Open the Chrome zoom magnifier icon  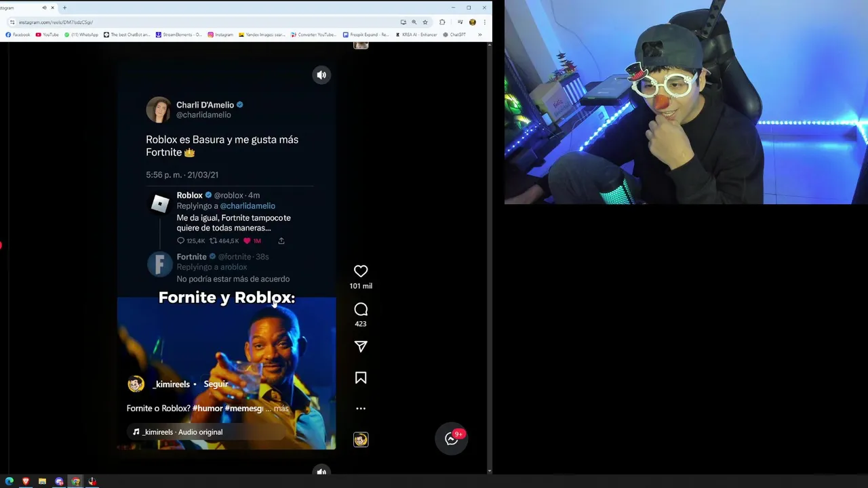[414, 22]
